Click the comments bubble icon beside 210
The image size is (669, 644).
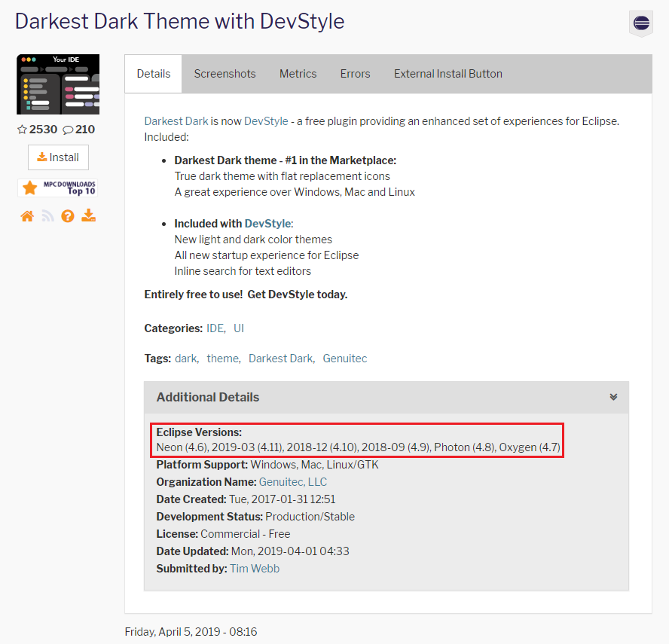point(68,130)
